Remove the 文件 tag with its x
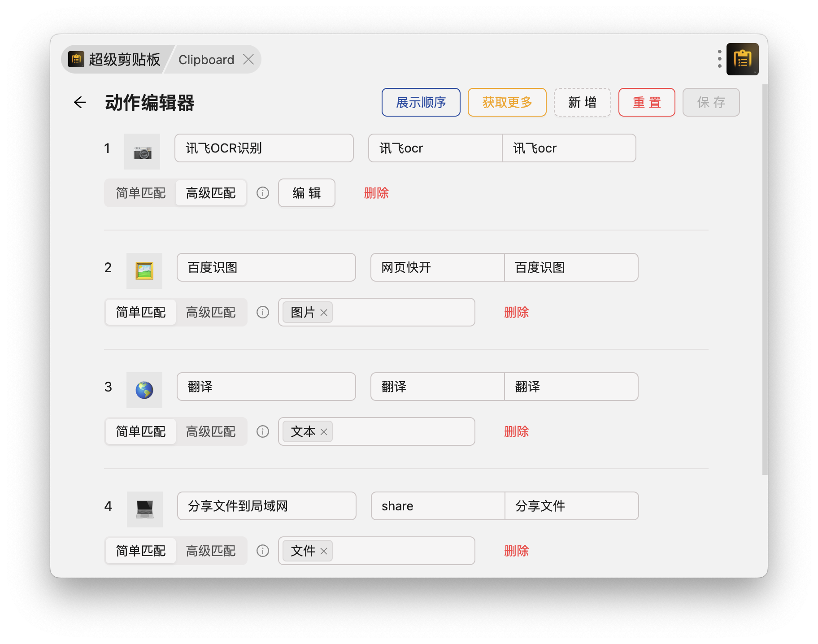Image resolution: width=818 pixels, height=644 pixels. 324,551
